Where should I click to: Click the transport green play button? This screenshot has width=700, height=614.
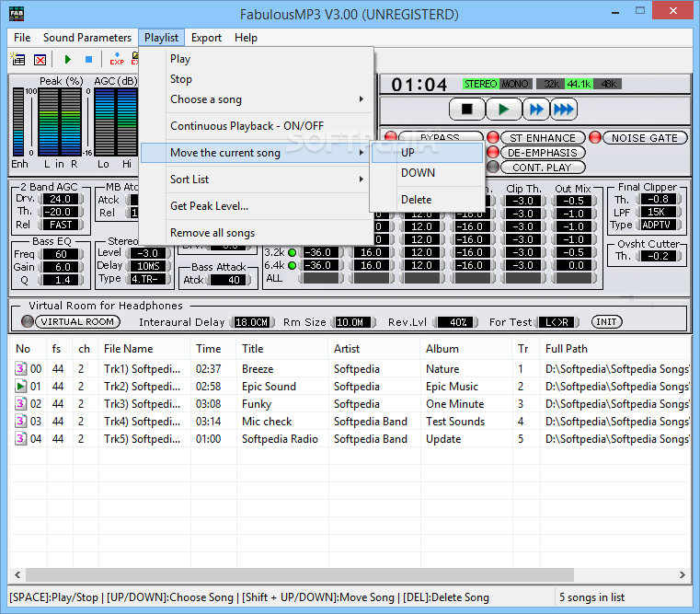[x=503, y=109]
